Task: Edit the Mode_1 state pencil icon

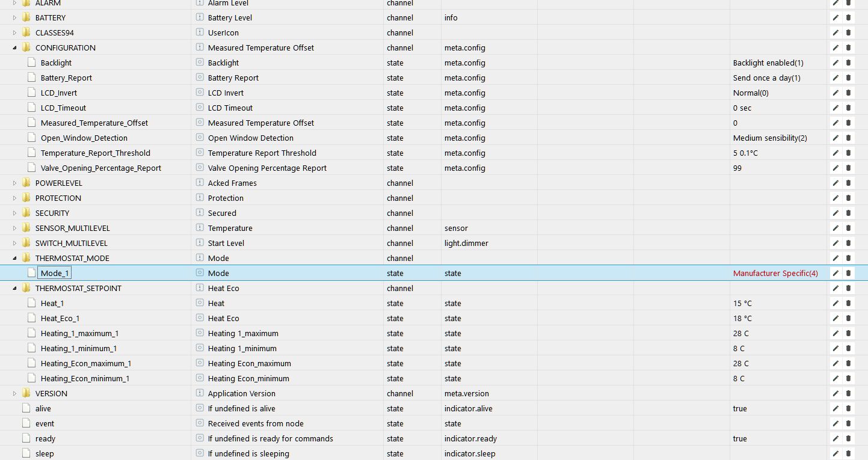Action: [x=836, y=273]
